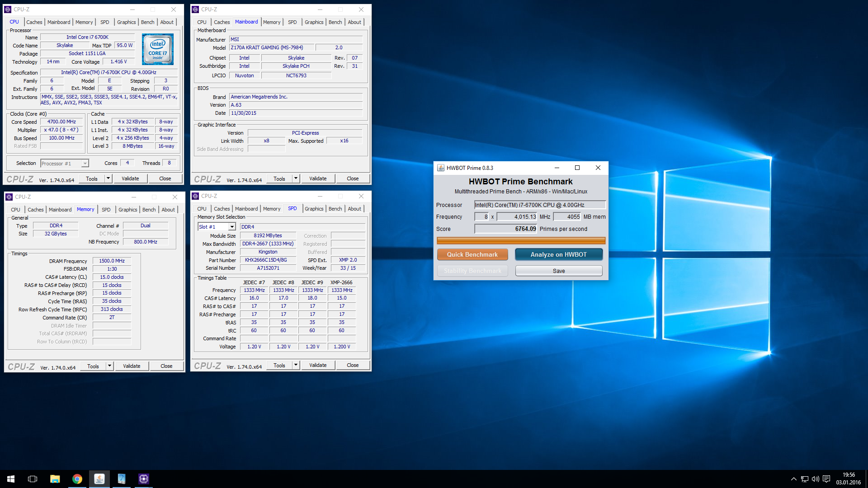Click the Frequency MHz field 4,015.13
Screen dimensions: 868x488
click(x=517, y=217)
